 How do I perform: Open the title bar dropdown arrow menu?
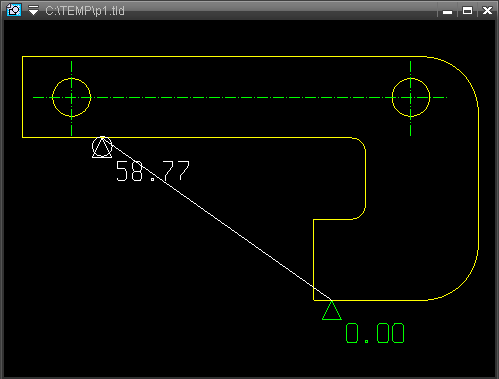coord(33,10)
